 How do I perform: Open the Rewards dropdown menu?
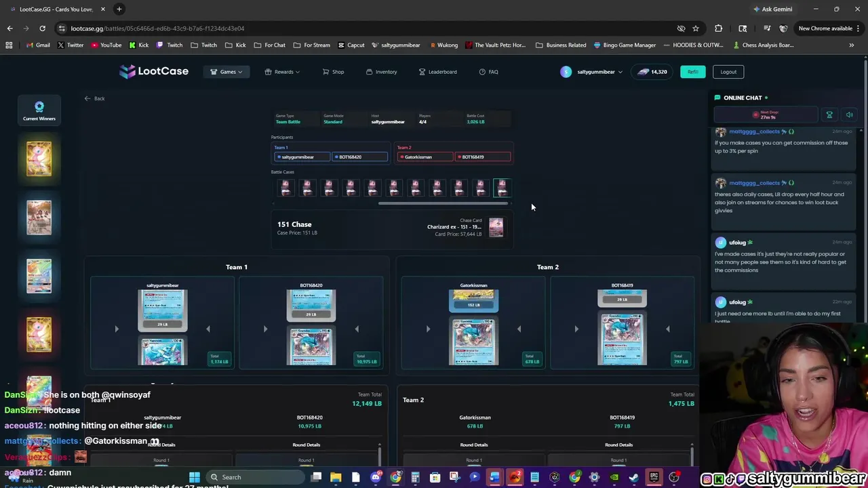(283, 72)
